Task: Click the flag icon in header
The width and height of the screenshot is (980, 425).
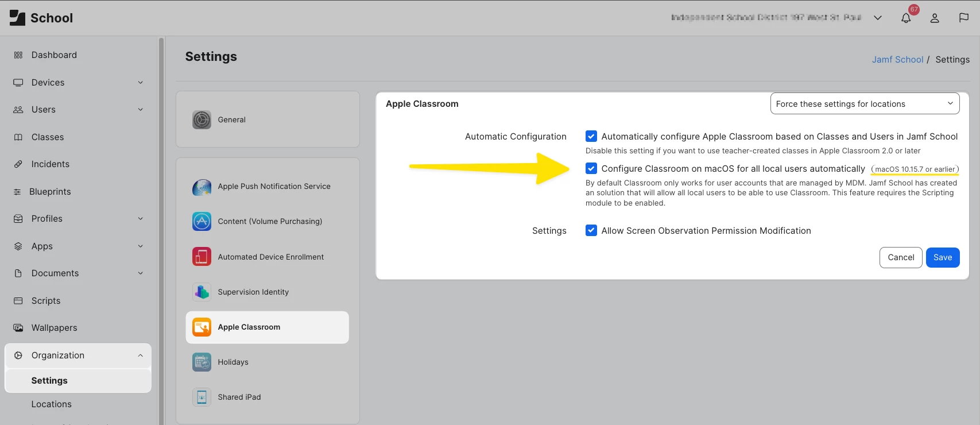Action: point(964,18)
